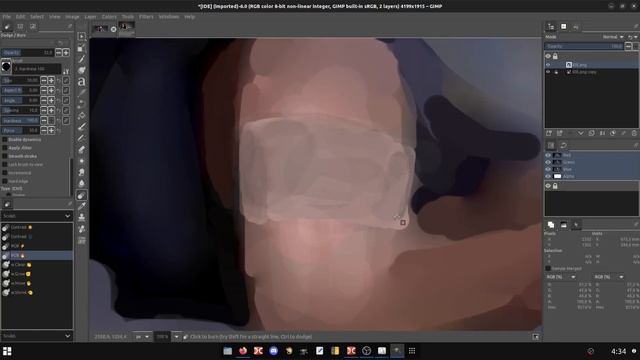Open the app grid on taskbar

412,351
